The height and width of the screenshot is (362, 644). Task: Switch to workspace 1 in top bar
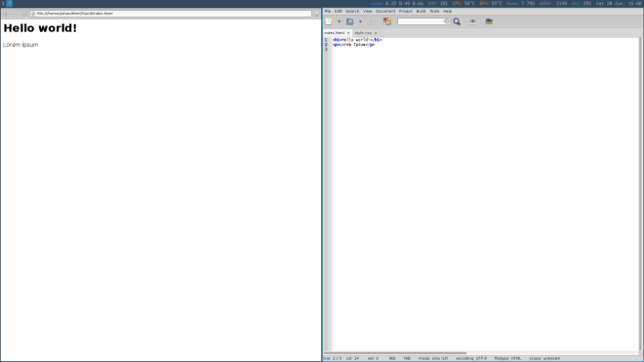[3, 3]
